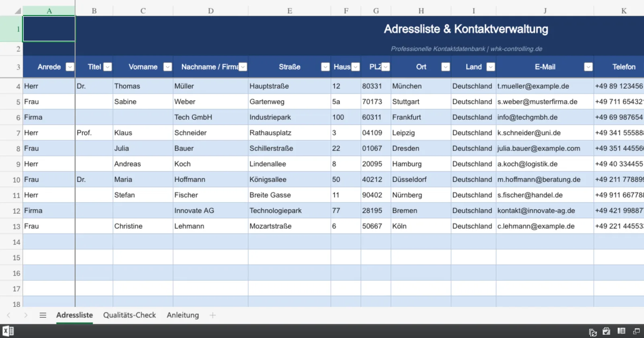Select the cell containing Lindenallee

coord(289,164)
